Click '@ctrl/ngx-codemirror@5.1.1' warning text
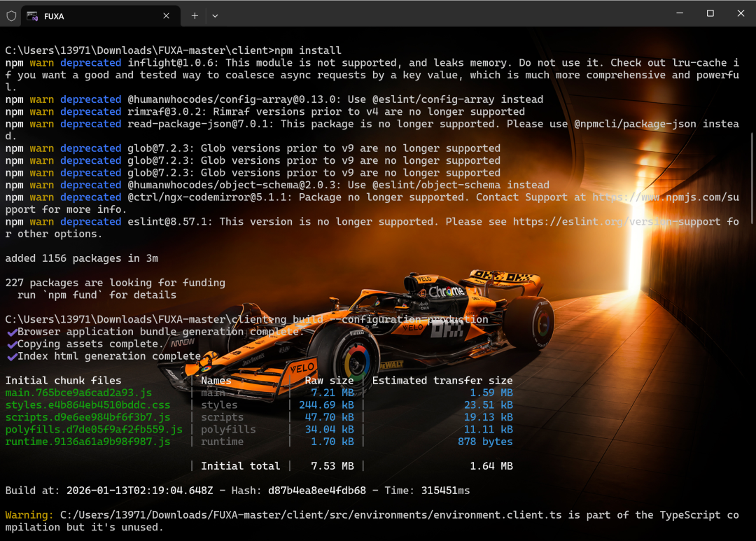The width and height of the screenshot is (756, 541). click(210, 197)
